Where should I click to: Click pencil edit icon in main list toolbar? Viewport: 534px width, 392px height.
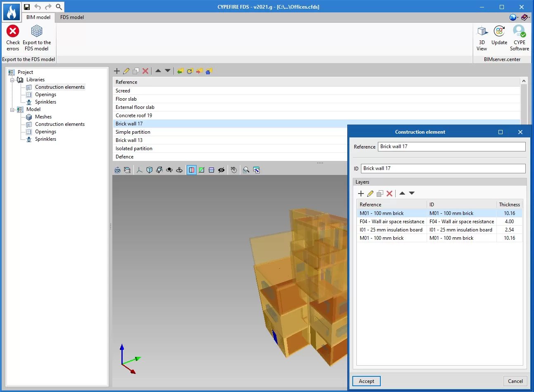126,71
